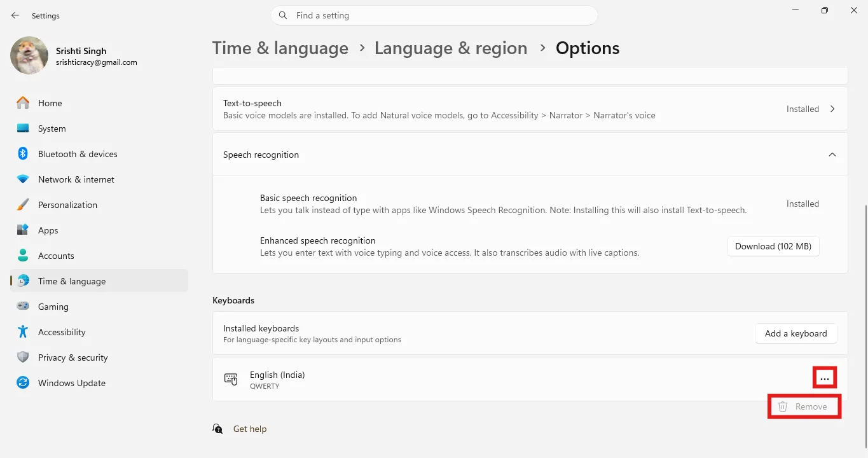Screen dimensions: 868x458
Task: Click the Keyboards section heading
Action: pyautogui.click(x=233, y=300)
